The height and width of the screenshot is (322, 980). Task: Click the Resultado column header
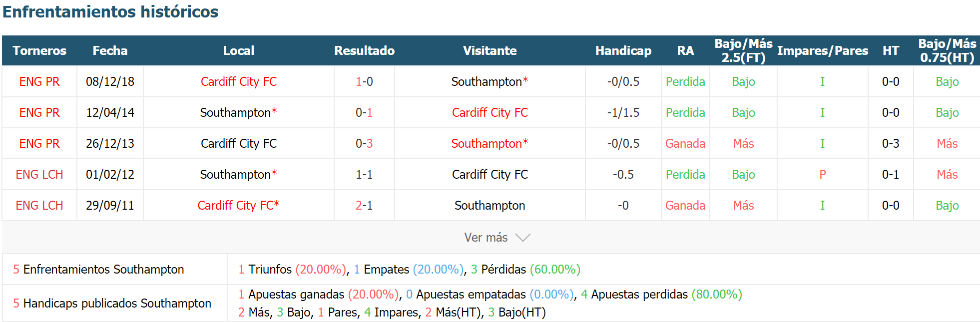coord(364,50)
